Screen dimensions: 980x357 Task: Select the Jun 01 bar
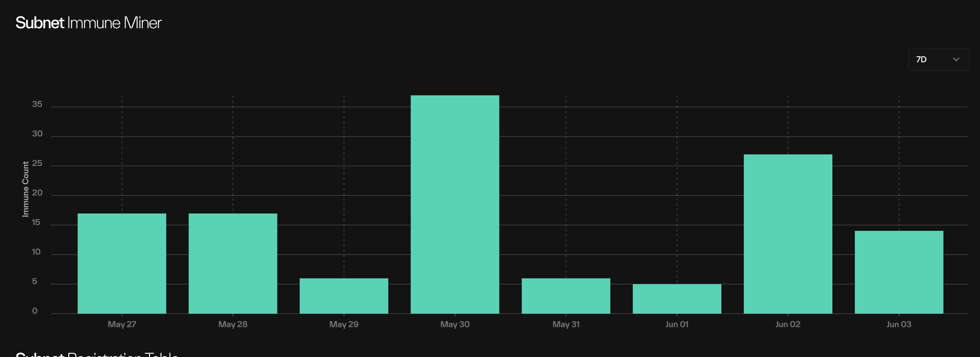pyautogui.click(x=677, y=299)
